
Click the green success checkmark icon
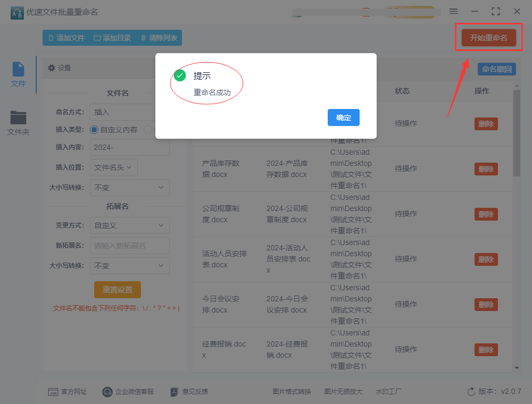point(180,75)
